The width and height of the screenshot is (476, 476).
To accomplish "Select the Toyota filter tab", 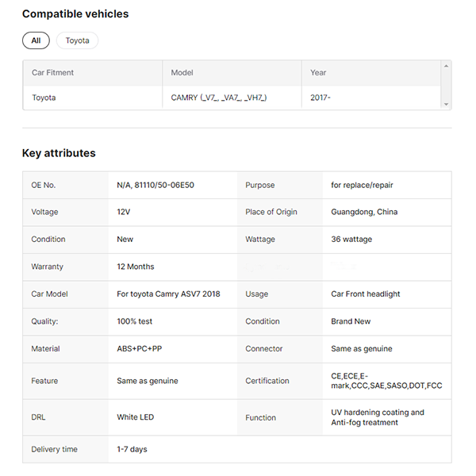I will point(77,40).
